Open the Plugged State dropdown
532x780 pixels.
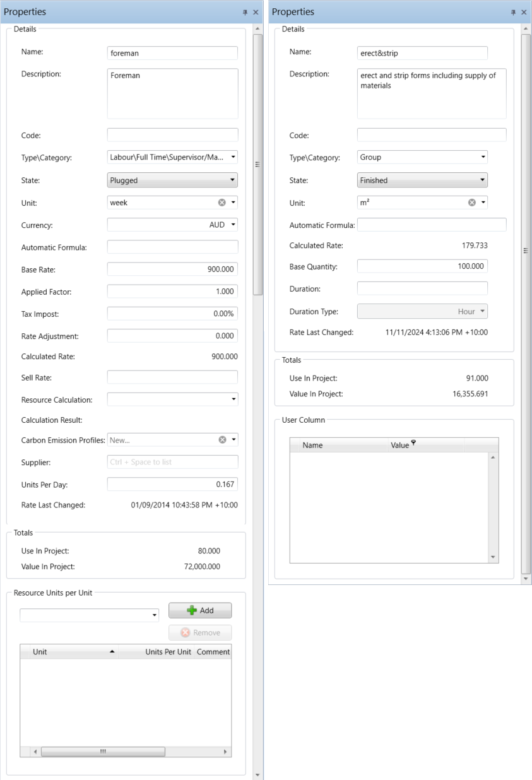point(172,180)
